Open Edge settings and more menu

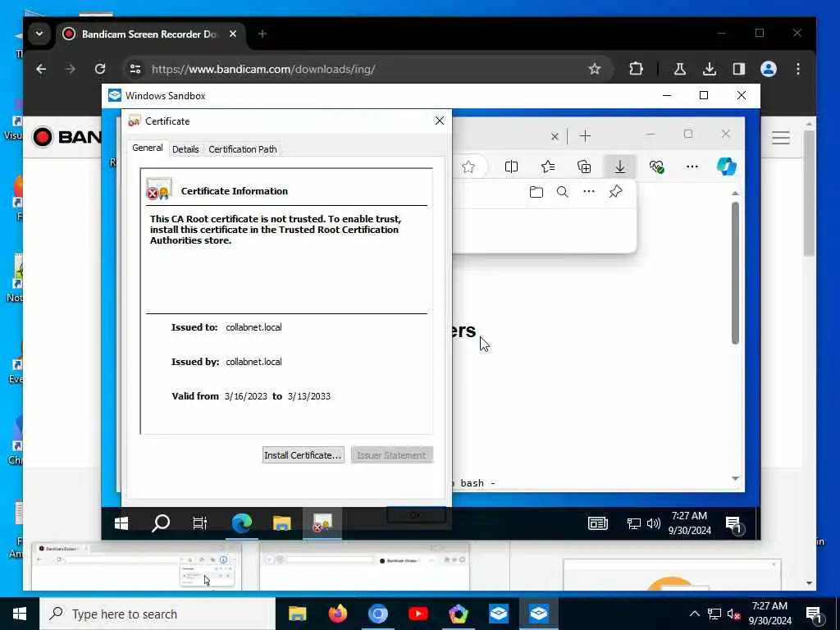click(692, 167)
